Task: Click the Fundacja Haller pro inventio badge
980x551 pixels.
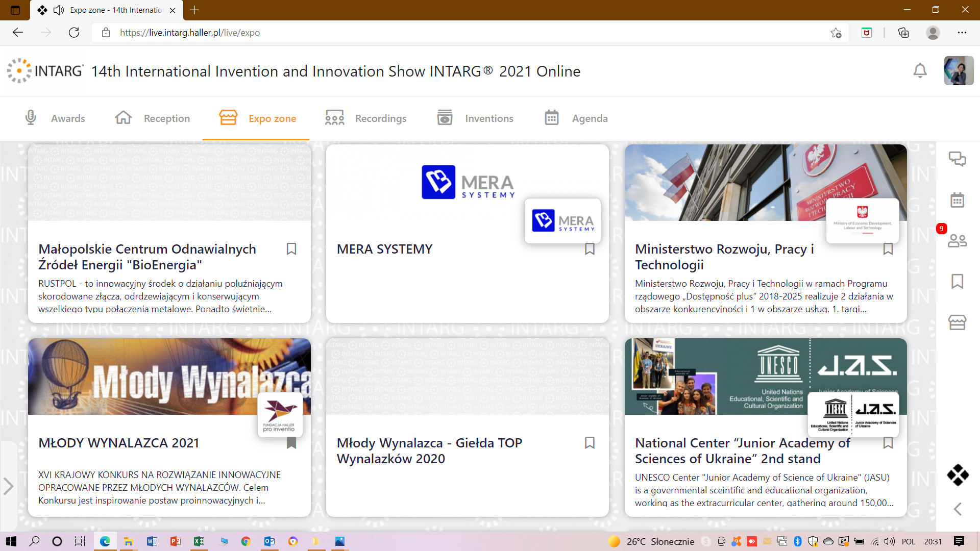Action: (280, 415)
